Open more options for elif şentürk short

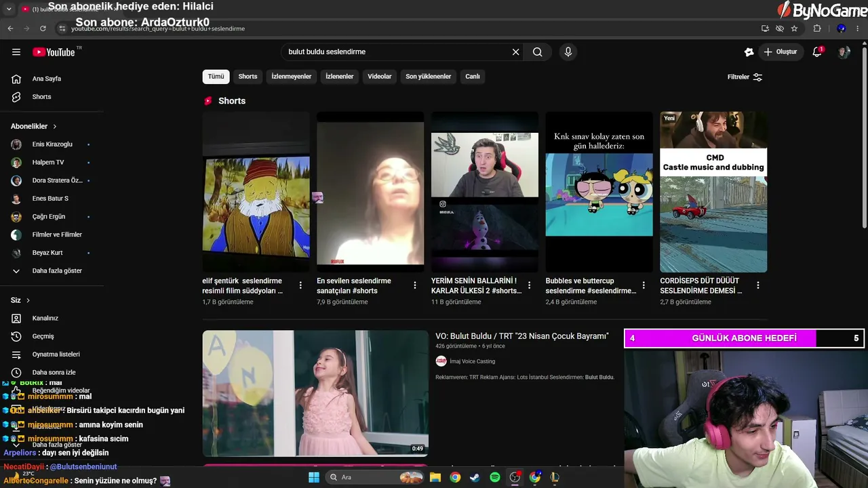pos(300,285)
